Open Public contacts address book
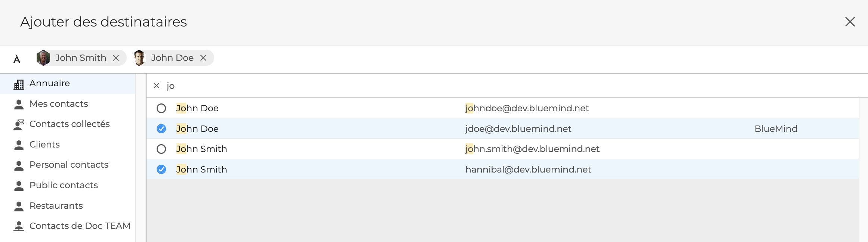 click(x=64, y=185)
